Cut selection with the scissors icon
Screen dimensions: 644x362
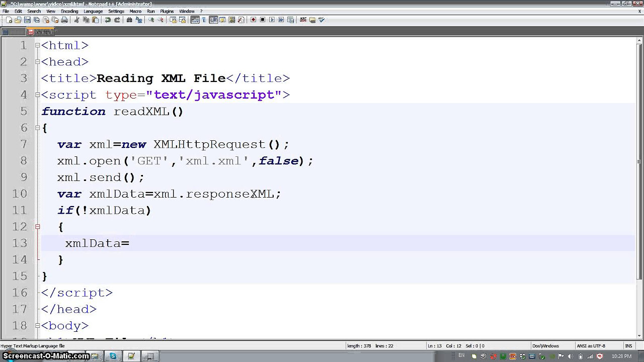76,20
